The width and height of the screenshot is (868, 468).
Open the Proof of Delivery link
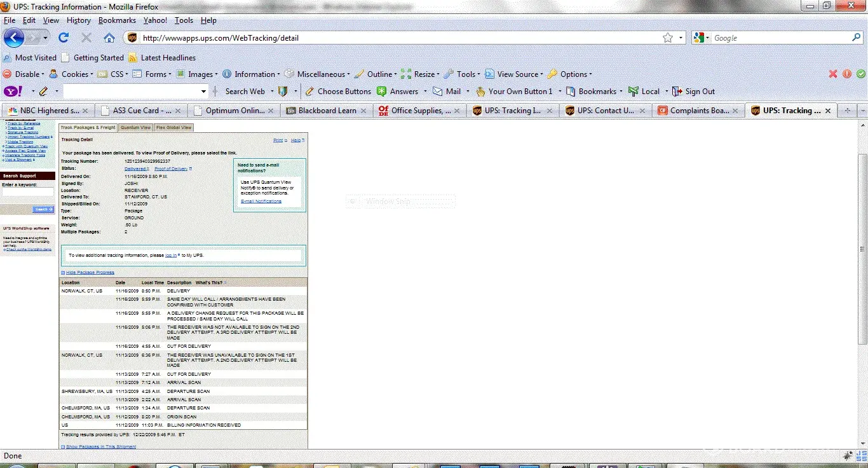[x=171, y=169]
